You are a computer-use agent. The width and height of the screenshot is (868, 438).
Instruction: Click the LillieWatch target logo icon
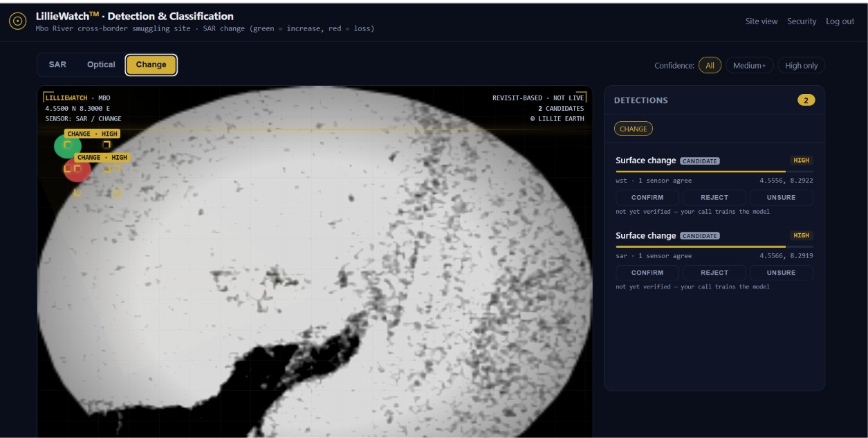point(17,21)
